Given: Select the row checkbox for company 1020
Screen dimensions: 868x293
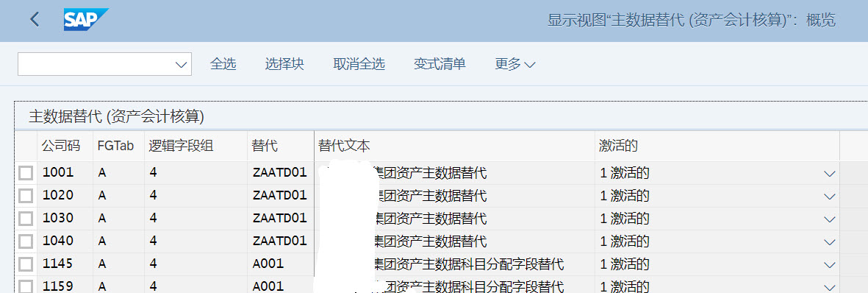Looking at the screenshot, I should (x=26, y=196).
